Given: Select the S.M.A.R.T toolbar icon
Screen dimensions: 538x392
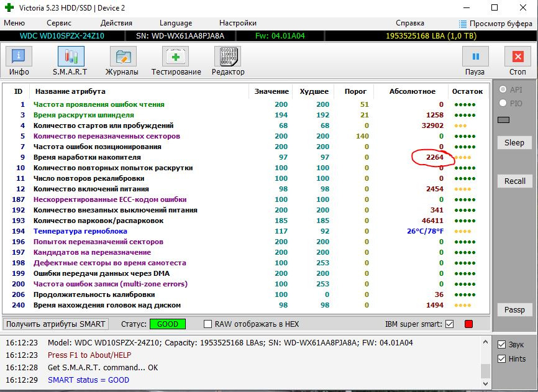Looking at the screenshot, I should [70, 57].
